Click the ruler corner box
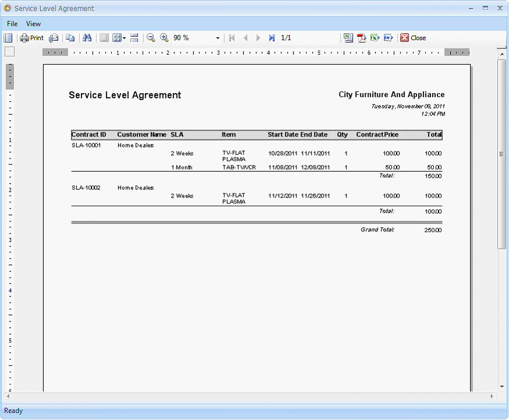This screenshot has height=420, width=509. tap(10, 52)
